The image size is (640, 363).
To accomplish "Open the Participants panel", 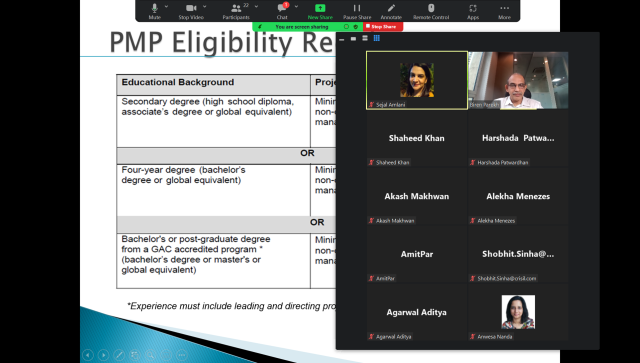I will [x=236, y=11].
